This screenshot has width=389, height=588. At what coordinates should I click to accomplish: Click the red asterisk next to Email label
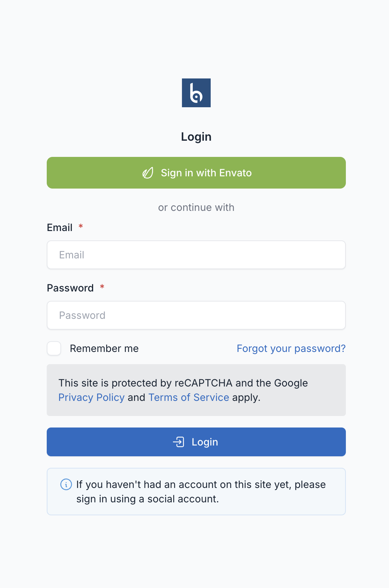pyautogui.click(x=81, y=227)
